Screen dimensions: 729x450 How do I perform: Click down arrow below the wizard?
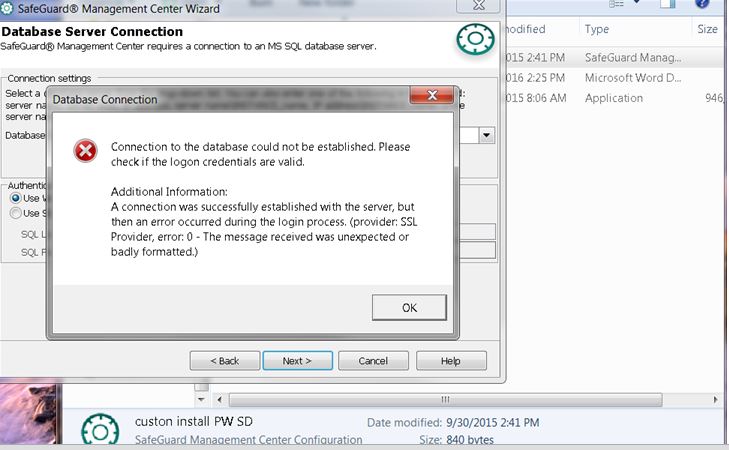pyautogui.click(x=201, y=399)
